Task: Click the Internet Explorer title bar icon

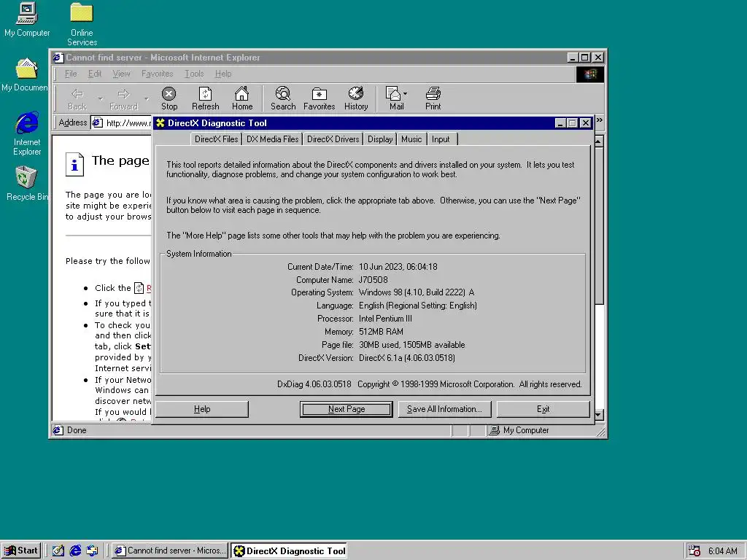Action: [58, 58]
